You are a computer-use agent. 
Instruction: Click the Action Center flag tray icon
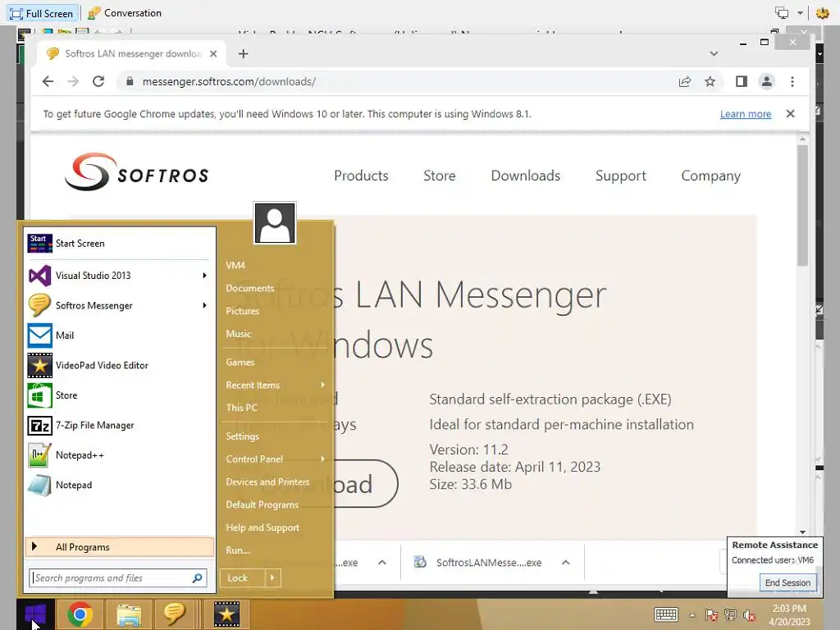711,615
